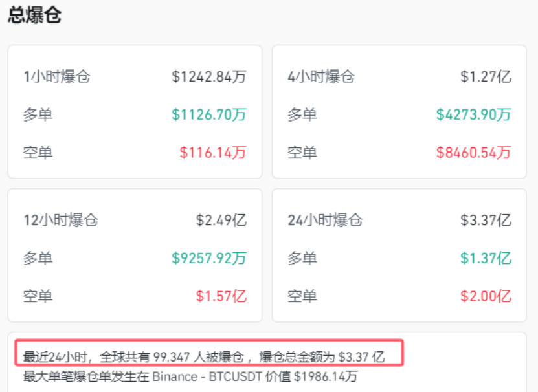Open the $3.37亿 24-hour total figure
538x392 pixels.
tap(491, 220)
